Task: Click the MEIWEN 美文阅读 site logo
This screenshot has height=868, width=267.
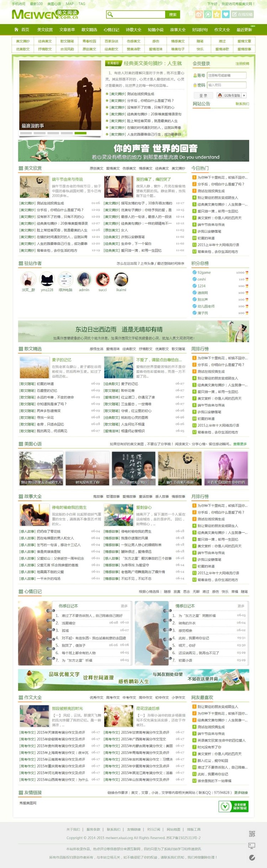Action: (x=45, y=14)
